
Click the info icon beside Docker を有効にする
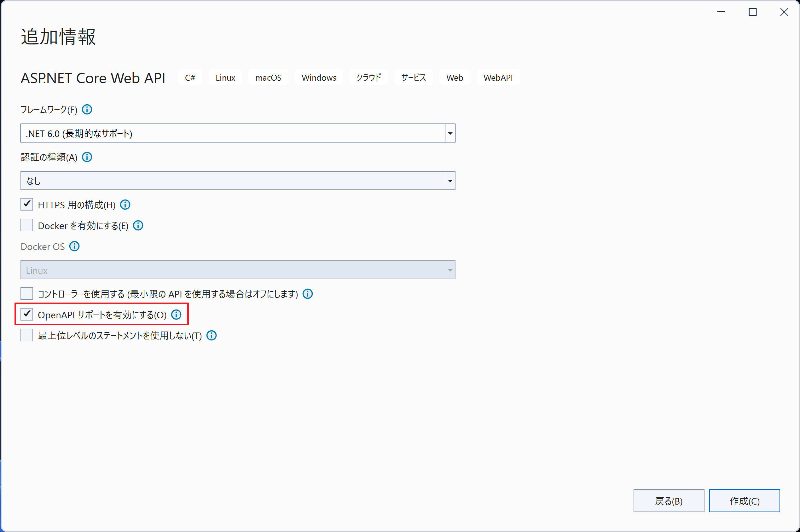[138, 226]
